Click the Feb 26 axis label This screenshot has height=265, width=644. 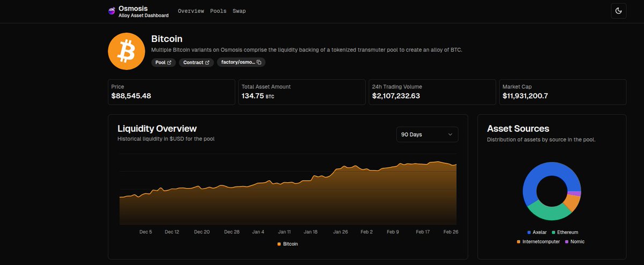(x=451, y=232)
